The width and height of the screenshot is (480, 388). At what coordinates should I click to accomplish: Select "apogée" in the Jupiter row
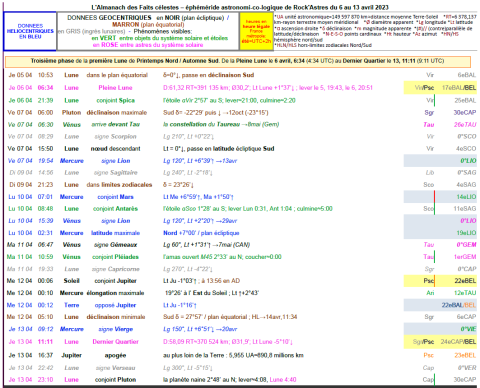(x=115, y=355)
